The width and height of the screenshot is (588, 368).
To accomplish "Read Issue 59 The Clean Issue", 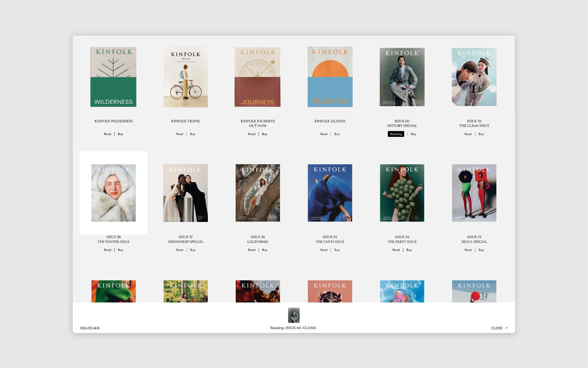I will tap(468, 134).
